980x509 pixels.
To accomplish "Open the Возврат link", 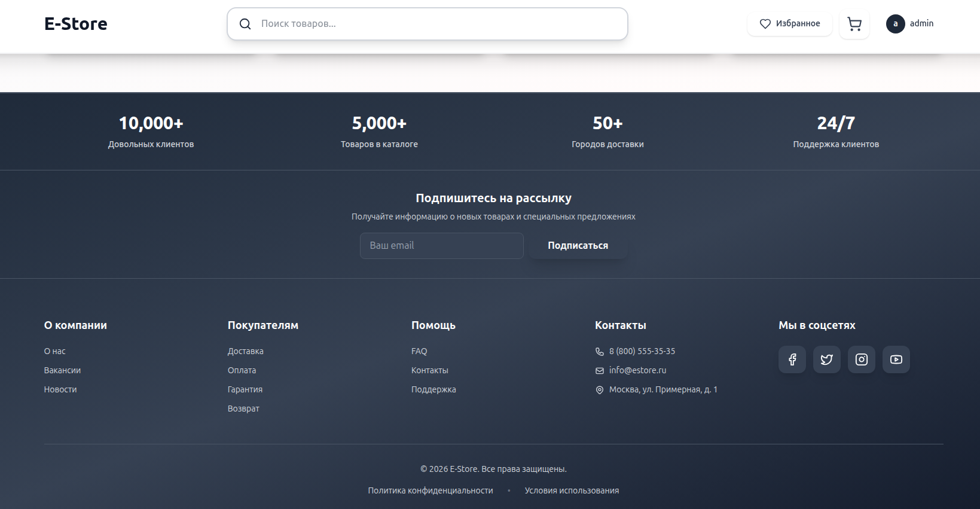I will (x=243, y=409).
